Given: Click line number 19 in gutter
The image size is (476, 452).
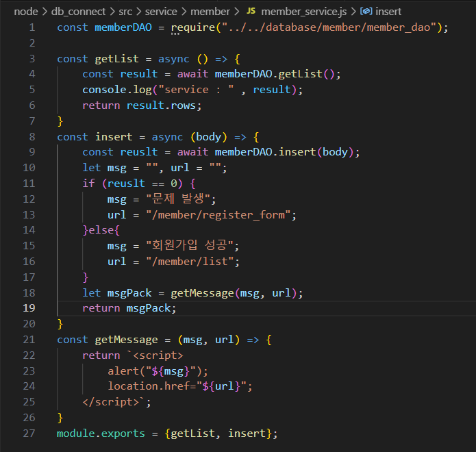Looking at the screenshot, I should pos(29,308).
